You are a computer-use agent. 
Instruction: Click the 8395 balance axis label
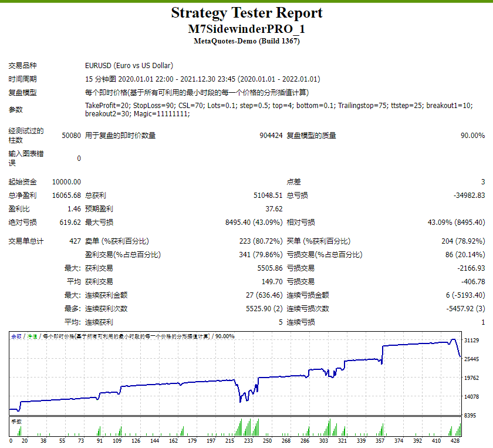[470, 416]
